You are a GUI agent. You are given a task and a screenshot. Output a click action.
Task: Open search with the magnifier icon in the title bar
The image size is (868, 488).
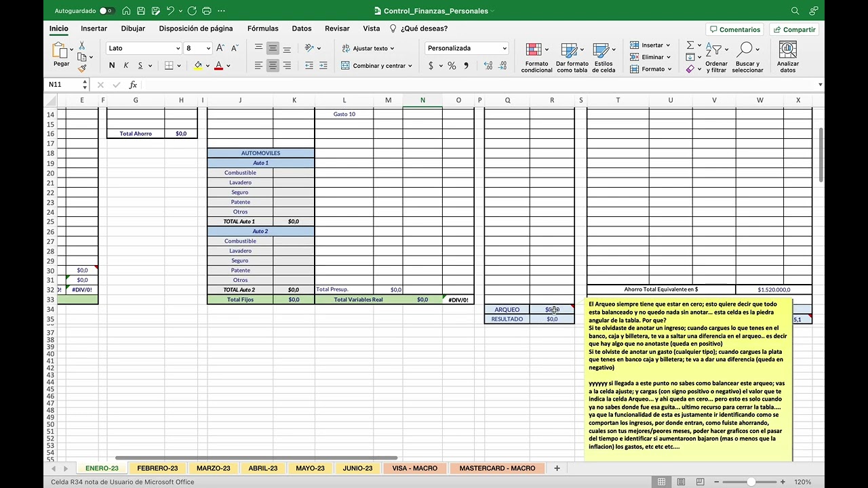pyautogui.click(x=795, y=11)
